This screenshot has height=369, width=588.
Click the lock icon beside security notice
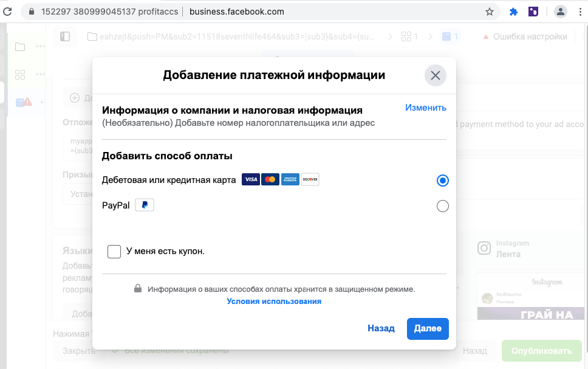point(138,288)
